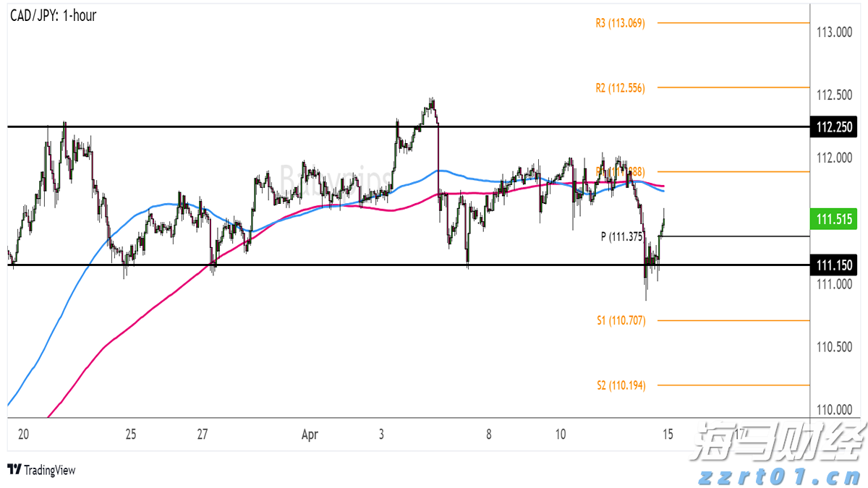Select the S2 (110.194) support label
Viewport: 868px width, 488px height.
pyautogui.click(x=621, y=385)
